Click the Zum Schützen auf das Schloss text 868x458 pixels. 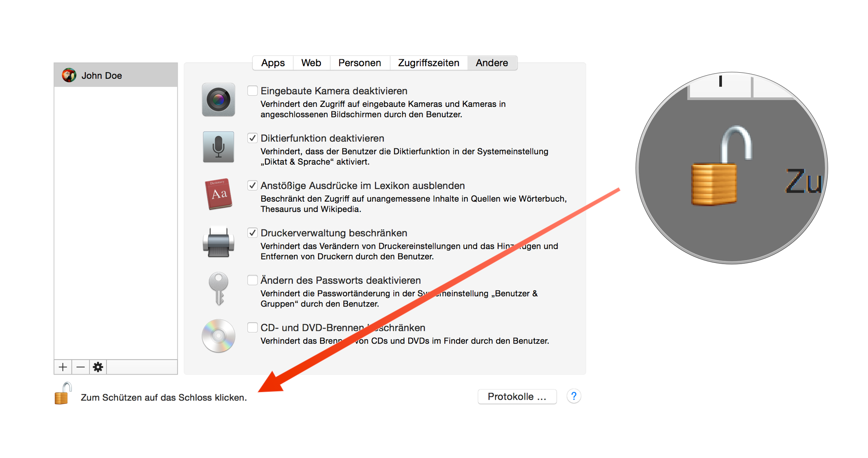(163, 397)
